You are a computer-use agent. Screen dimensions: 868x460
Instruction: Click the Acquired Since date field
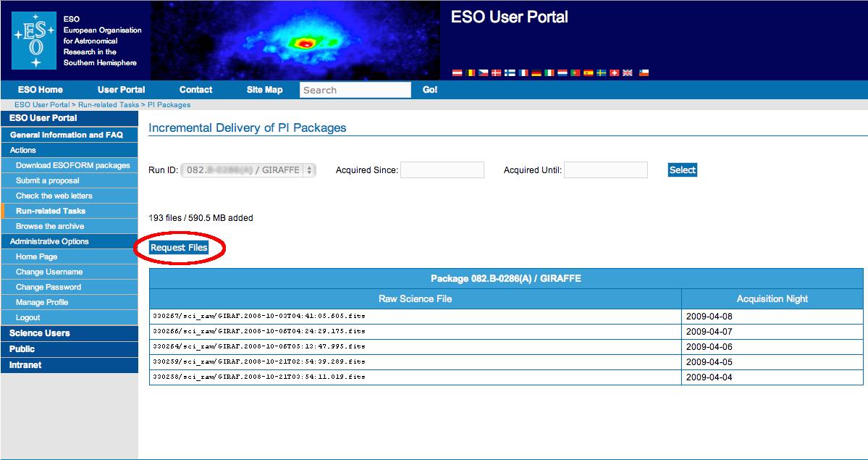click(x=442, y=170)
